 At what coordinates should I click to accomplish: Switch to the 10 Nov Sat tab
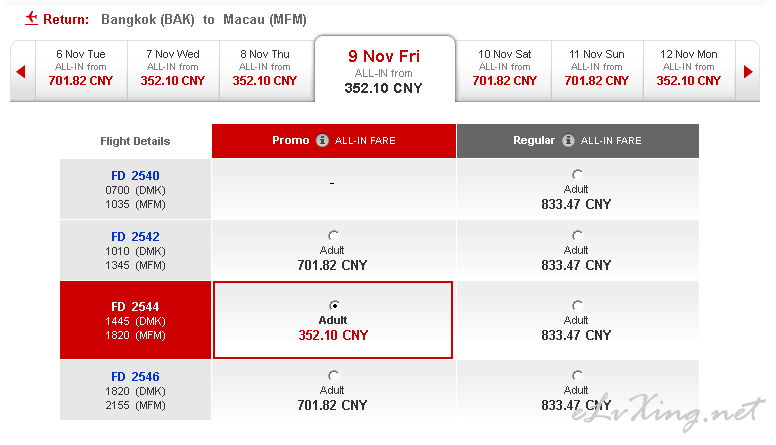click(x=504, y=71)
